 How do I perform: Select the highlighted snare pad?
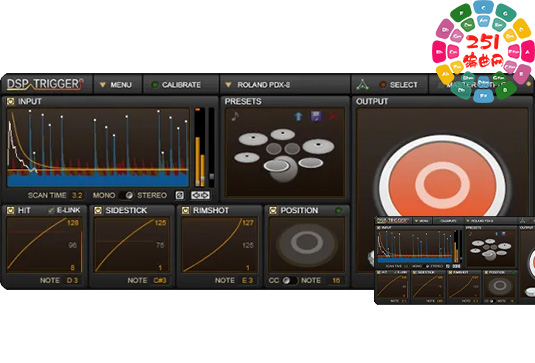point(276,166)
